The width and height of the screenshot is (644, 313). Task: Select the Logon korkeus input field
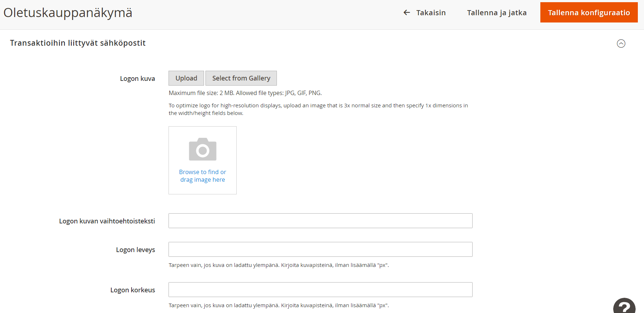[x=320, y=290]
